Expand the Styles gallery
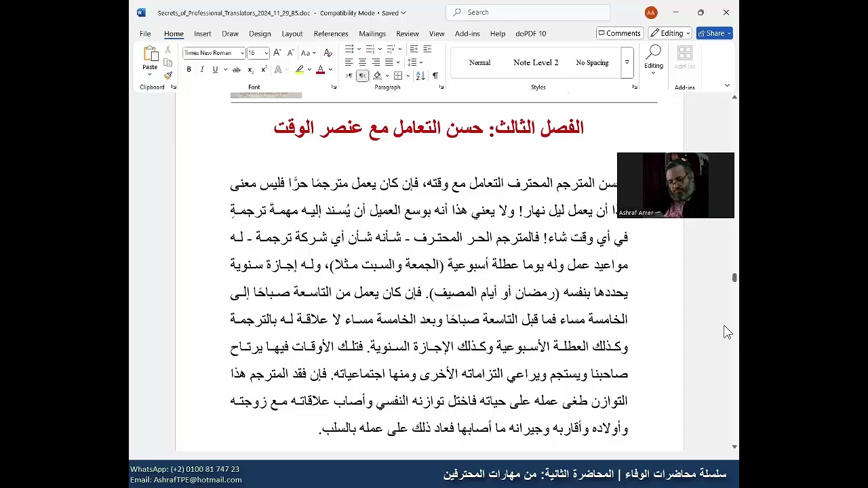The width and height of the screenshot is (868, 488). 627,62
